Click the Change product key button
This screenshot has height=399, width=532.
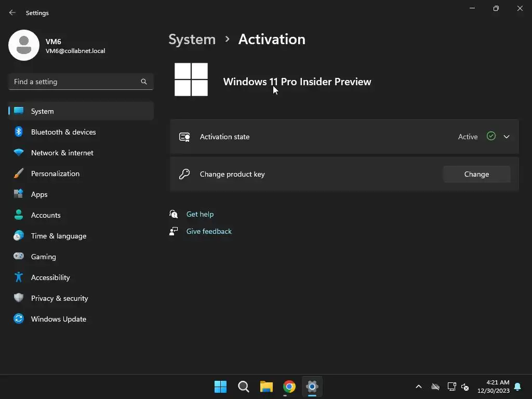point(477,174)
